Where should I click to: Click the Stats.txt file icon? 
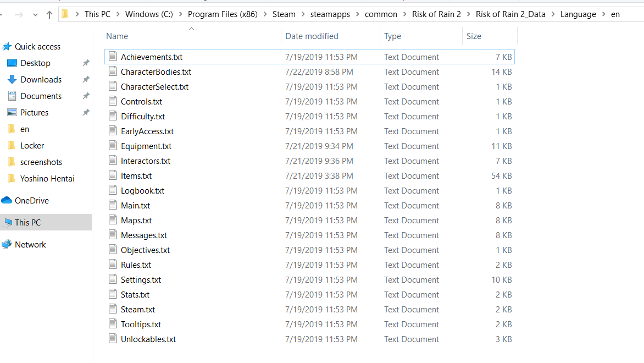coord(113,294)
